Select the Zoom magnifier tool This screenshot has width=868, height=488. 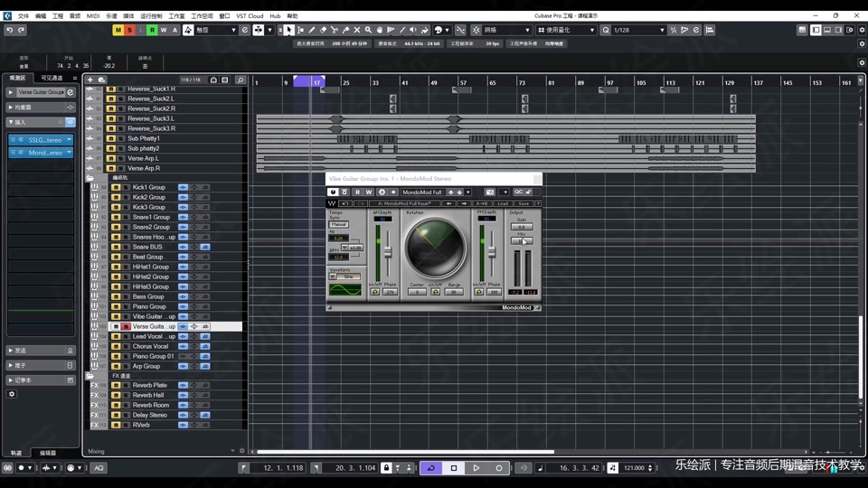coord(368,30)
